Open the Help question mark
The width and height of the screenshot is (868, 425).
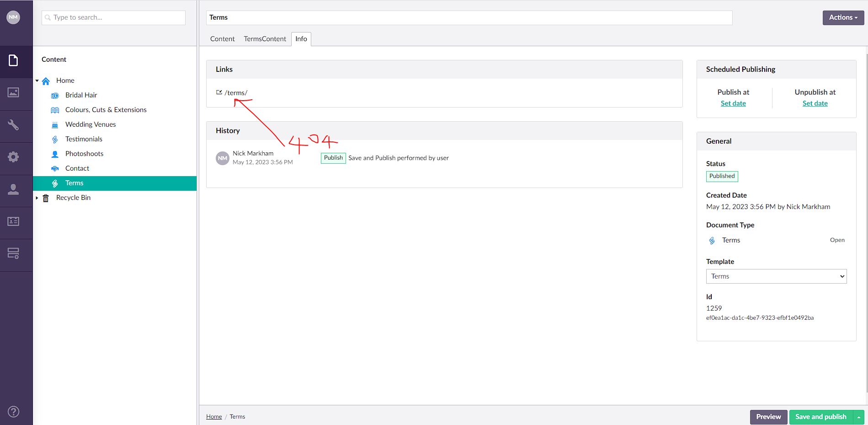(14, 411)
